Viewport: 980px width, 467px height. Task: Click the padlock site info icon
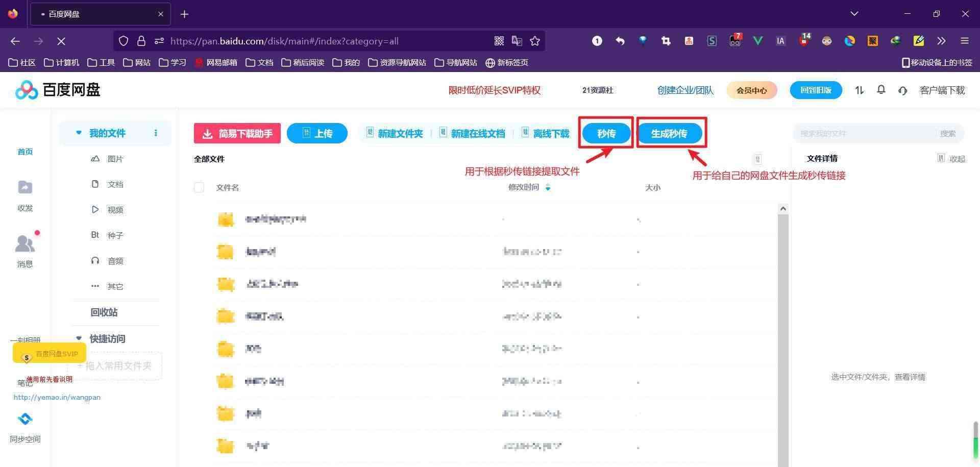click(x=141, y=41)
